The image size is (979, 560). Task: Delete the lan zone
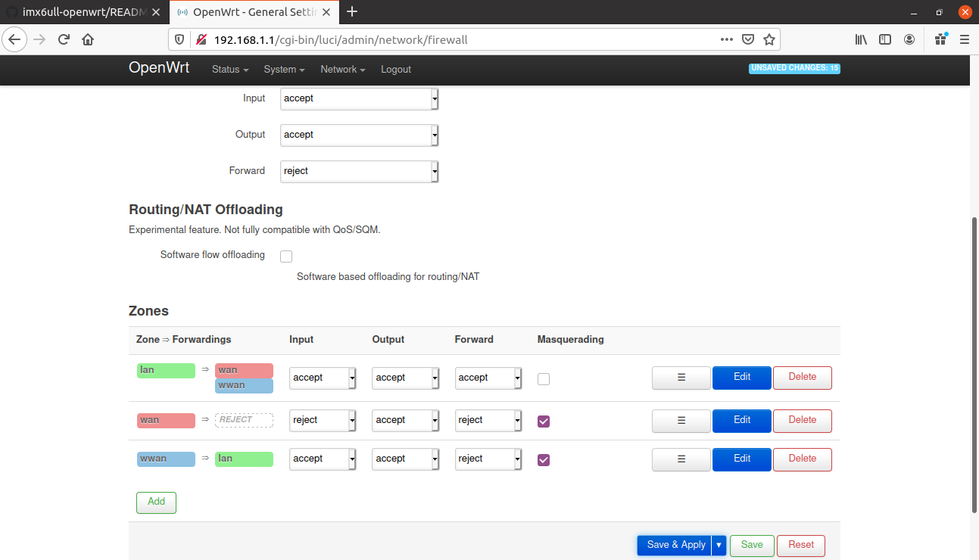point(803,377)
